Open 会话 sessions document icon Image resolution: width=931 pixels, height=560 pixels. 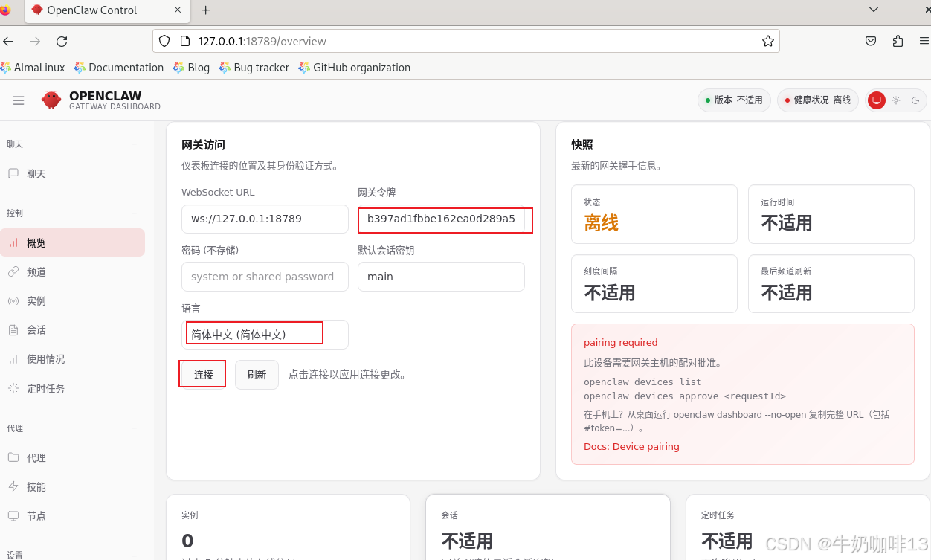[13, 329]
